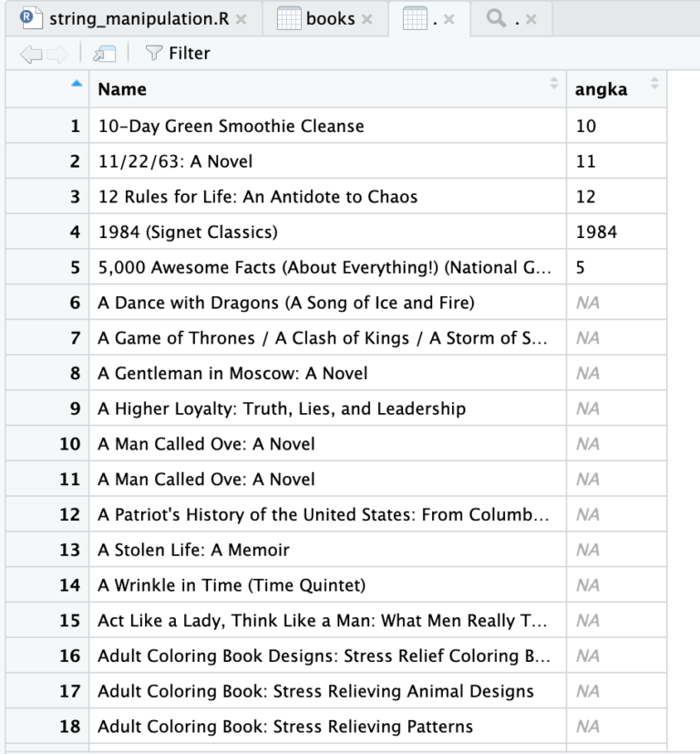Click row number 18
The image size is (700, 754).
coord(70,727)
